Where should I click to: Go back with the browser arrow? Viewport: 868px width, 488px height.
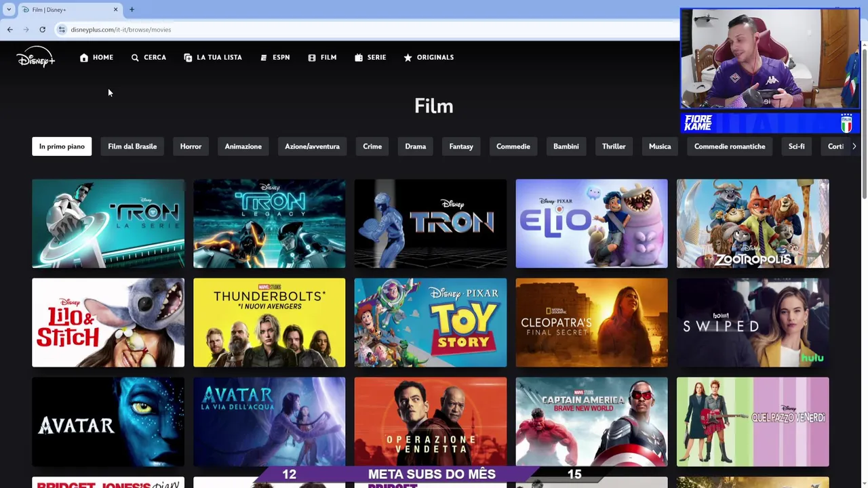point(9,30)
